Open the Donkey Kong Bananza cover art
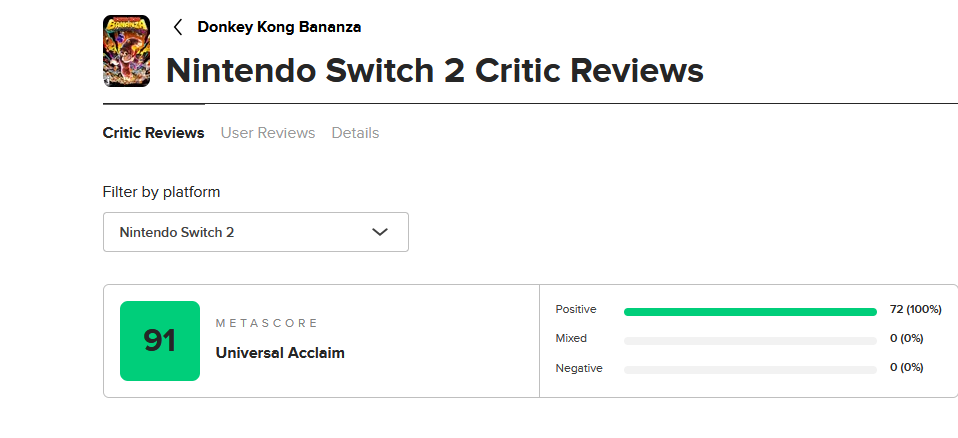 [126, 51]
